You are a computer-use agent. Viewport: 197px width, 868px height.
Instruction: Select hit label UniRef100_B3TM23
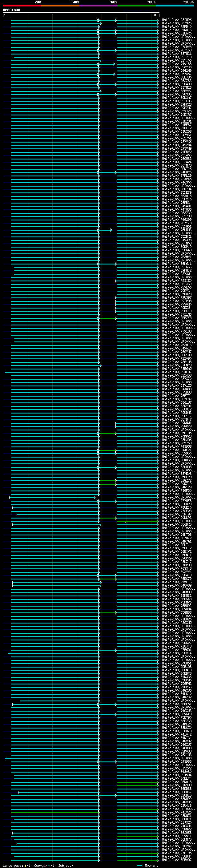pyautogui.click(x=176, y=88)
